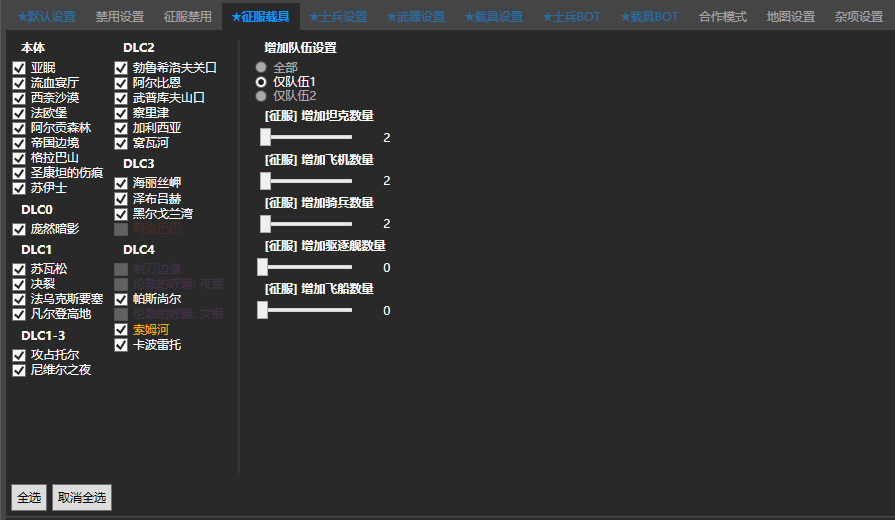The width and height of the screenshot is (895, 520).
Task: Open the 合作模式 tab
Action: pos(722,17)
